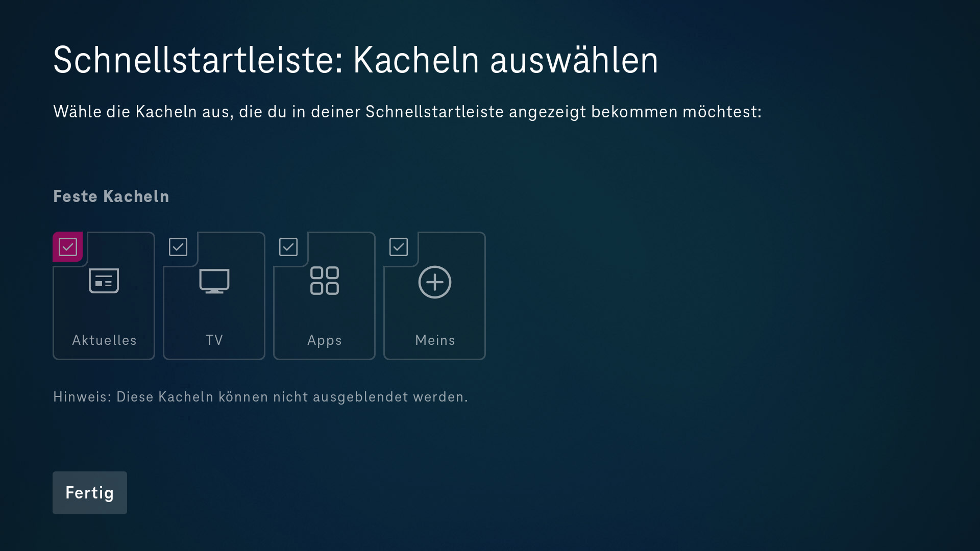The width and height of the screenshot is (980, 551).
Task: Click the Aktuelles tile label
Action: 104,340
